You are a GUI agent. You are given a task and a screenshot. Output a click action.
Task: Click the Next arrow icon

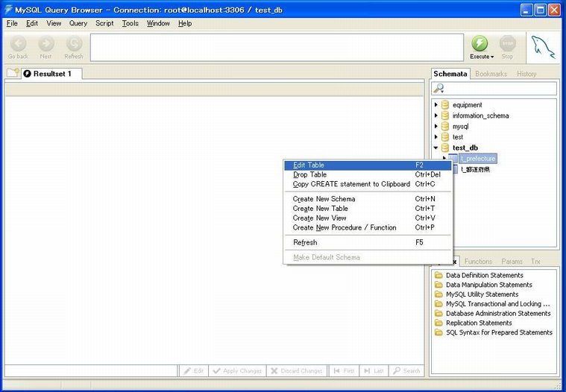pyautogui.click(x=46, y=44)
